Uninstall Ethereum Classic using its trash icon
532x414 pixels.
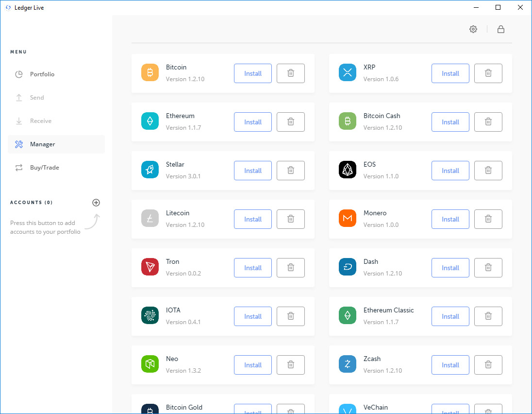tap(488, 316)
